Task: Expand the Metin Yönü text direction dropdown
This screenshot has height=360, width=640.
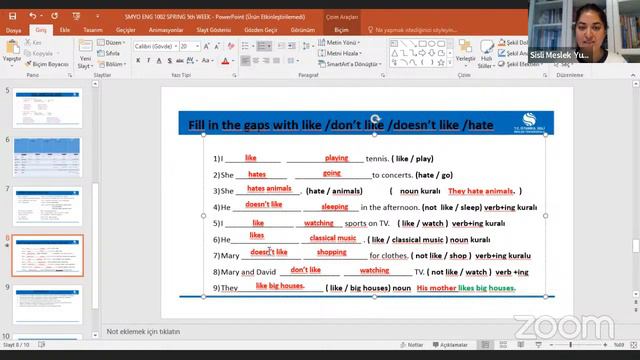Action: coord(340,42)
